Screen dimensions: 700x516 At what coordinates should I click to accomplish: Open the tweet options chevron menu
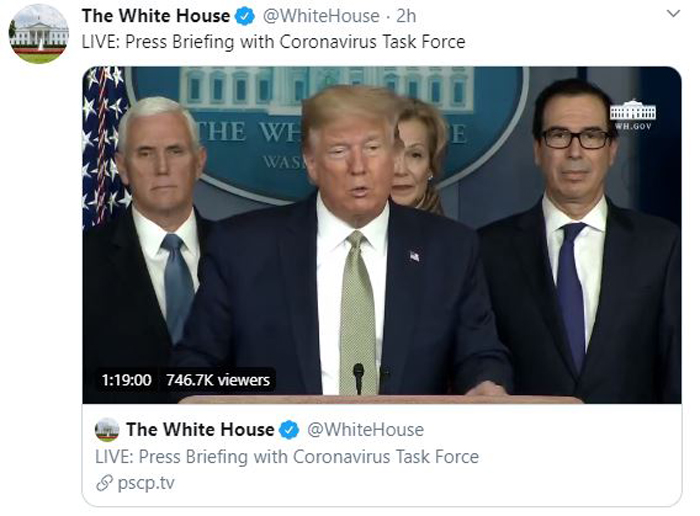[x=673, y=14]
